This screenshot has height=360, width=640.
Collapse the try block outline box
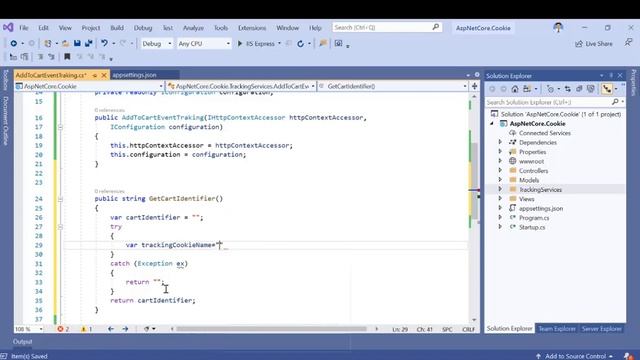(60, 227)
